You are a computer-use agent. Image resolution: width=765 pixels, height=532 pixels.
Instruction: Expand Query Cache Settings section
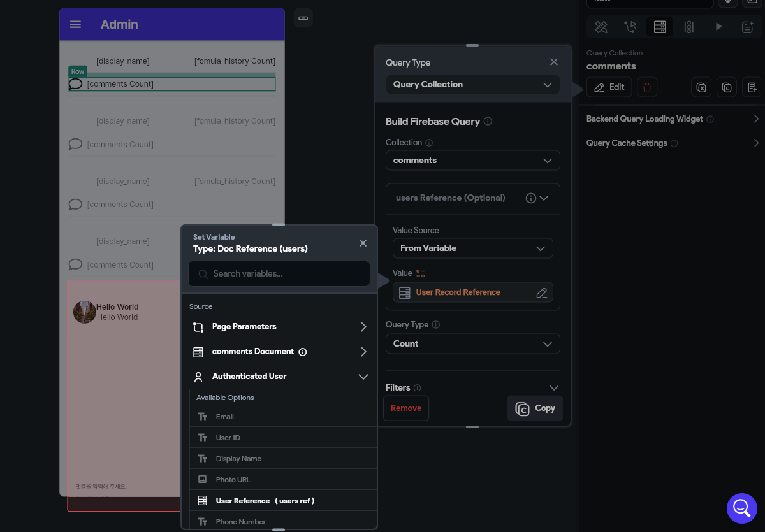coord(756,143)
